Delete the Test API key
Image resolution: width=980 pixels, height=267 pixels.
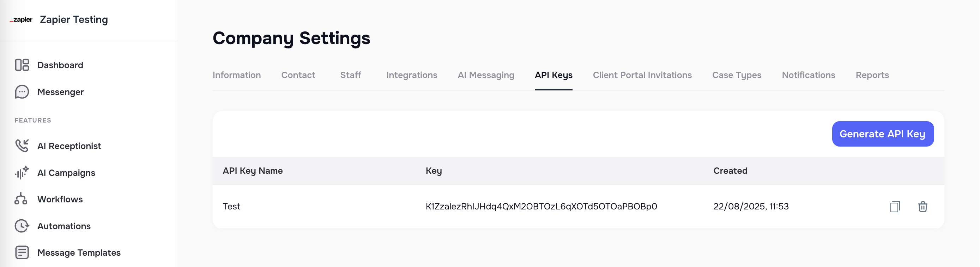[923, 207]
